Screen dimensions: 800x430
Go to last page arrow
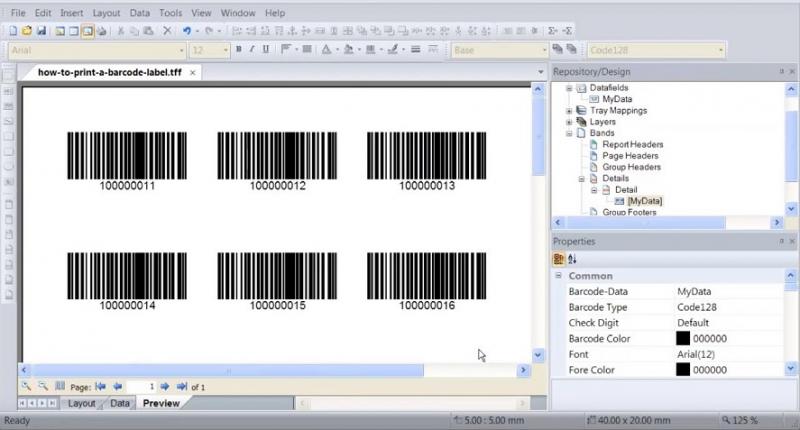(x=181, y=387)
